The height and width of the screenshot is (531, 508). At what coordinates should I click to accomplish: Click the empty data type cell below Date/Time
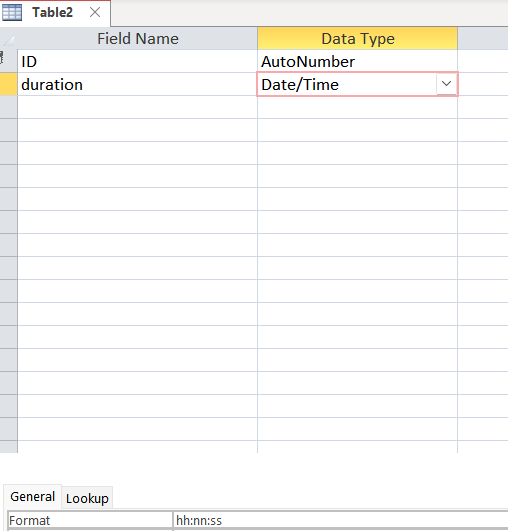pos(357,107)
